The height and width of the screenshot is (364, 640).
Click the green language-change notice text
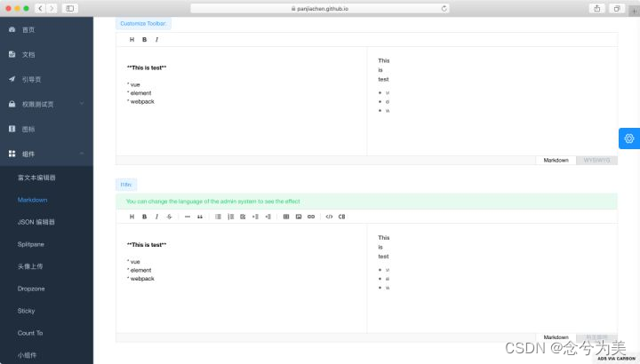coord(213,202)
